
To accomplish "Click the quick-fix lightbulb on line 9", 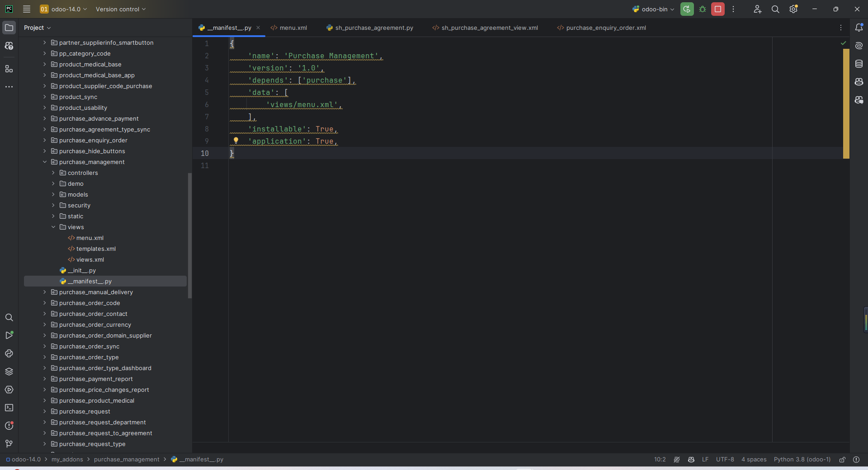I will [236, 141].
